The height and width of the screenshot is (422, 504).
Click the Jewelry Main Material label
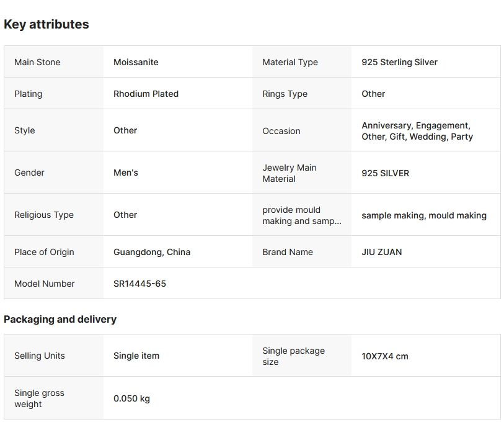tap(289, 173)
